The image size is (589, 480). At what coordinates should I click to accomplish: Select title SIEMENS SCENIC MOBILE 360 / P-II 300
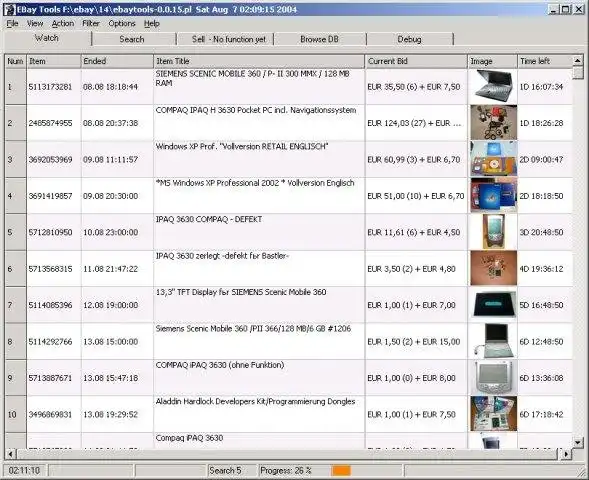pyautogui.click(x=252, y=78)
